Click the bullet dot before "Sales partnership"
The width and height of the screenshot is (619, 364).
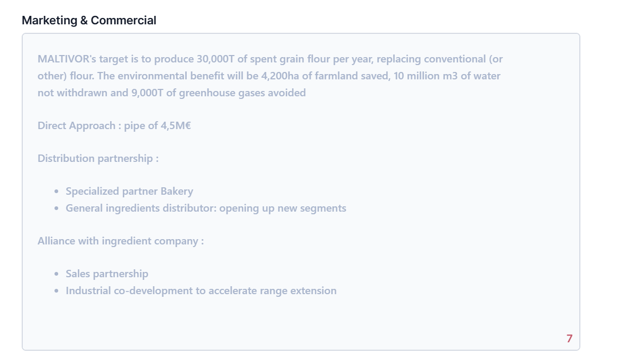[57, 275]
